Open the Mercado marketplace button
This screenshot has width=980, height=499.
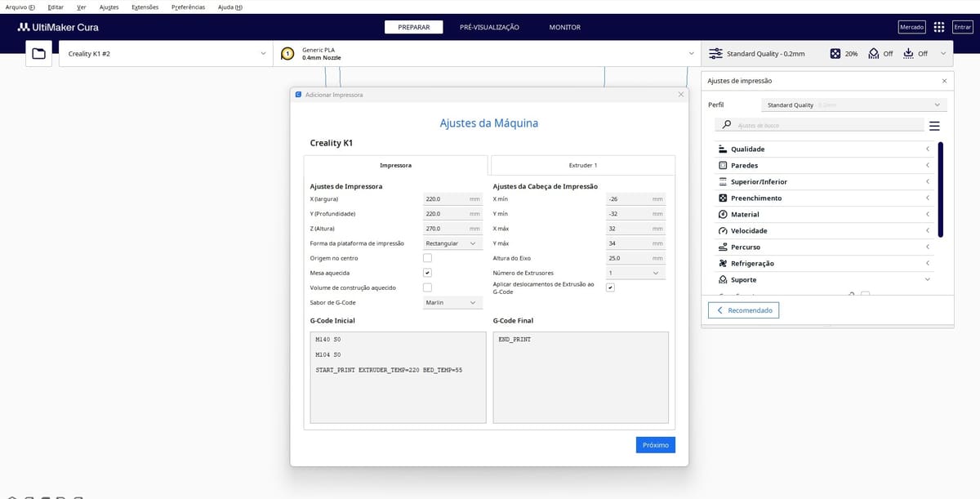(x=911, y=27)
